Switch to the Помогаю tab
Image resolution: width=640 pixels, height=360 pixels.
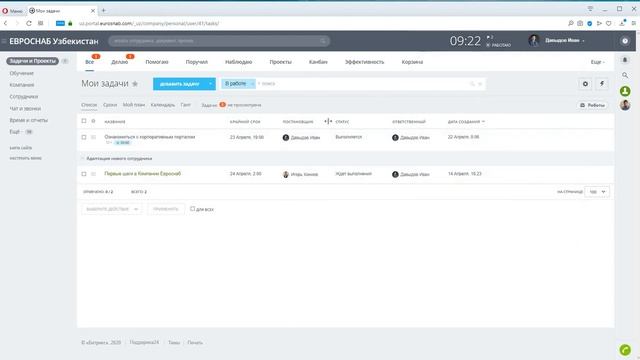click(x=157, y=62)
